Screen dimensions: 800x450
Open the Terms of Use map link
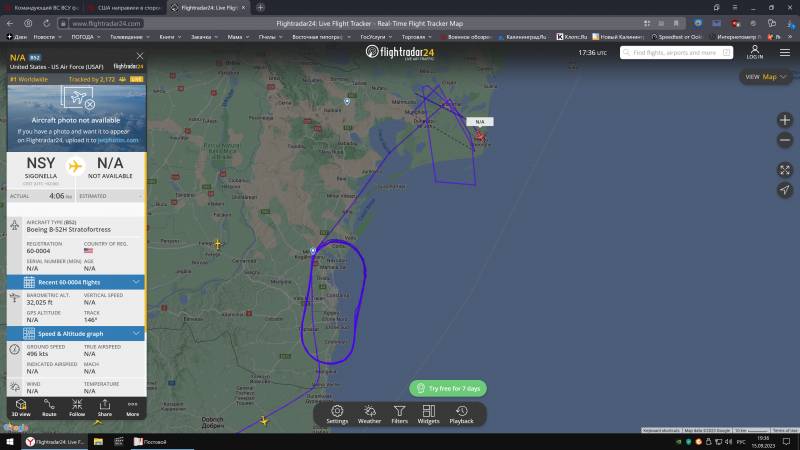pos(785,431)
